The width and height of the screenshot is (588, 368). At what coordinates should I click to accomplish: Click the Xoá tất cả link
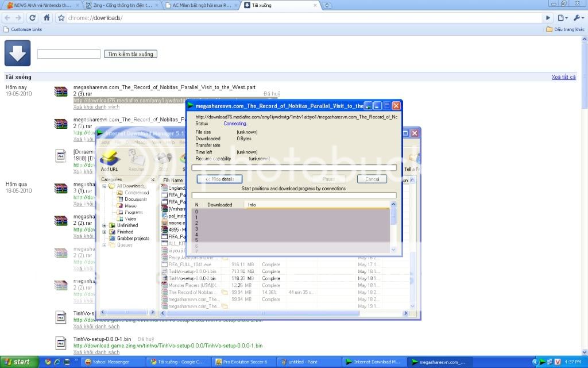pyautogui.click(x=563, y=77)
